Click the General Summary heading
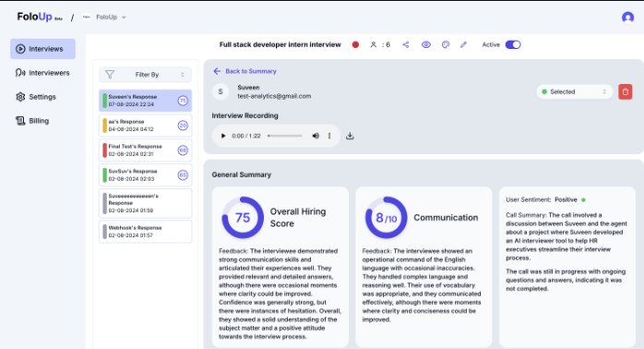The width and height of the screenshot is (644, 349). [x=242, y=174]
